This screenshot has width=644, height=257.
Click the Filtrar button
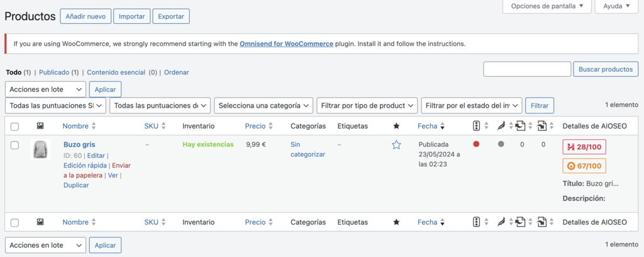540,105
